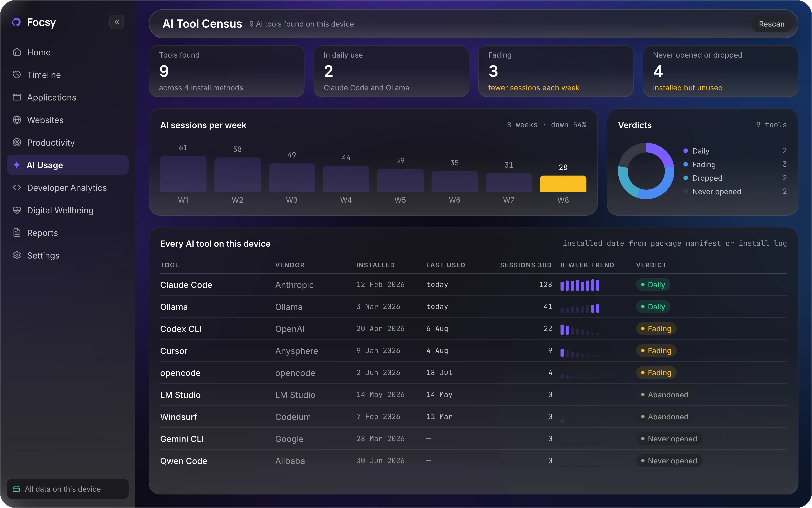This screenshot has width=812, height=508.
Task: Select the Codex CLI row name
Action: [181, 329]
